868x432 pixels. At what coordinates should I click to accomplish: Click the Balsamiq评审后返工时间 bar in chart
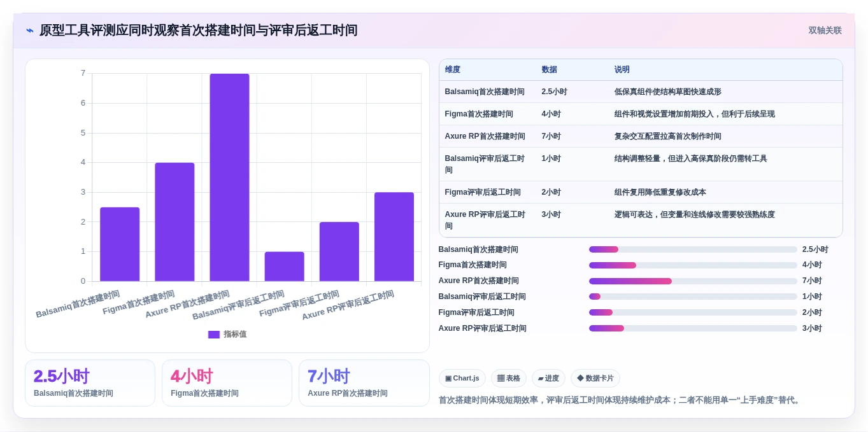[284, 267]
